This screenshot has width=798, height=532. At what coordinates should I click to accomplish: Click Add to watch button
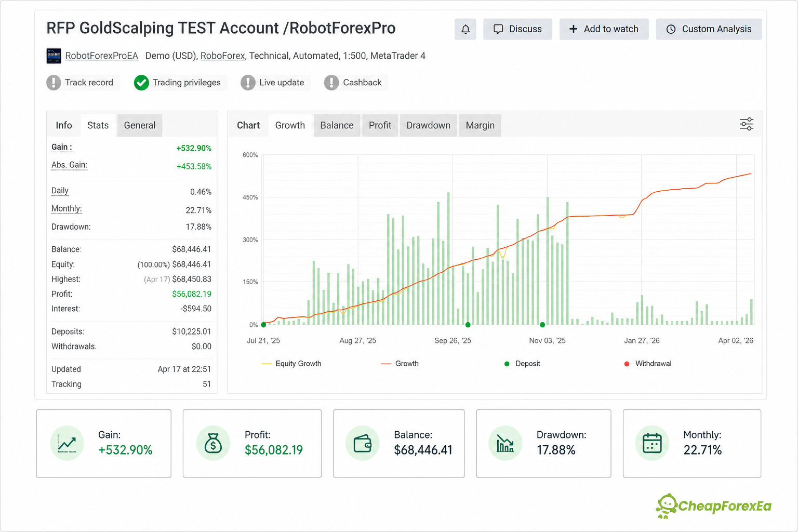tap(604, 29)
